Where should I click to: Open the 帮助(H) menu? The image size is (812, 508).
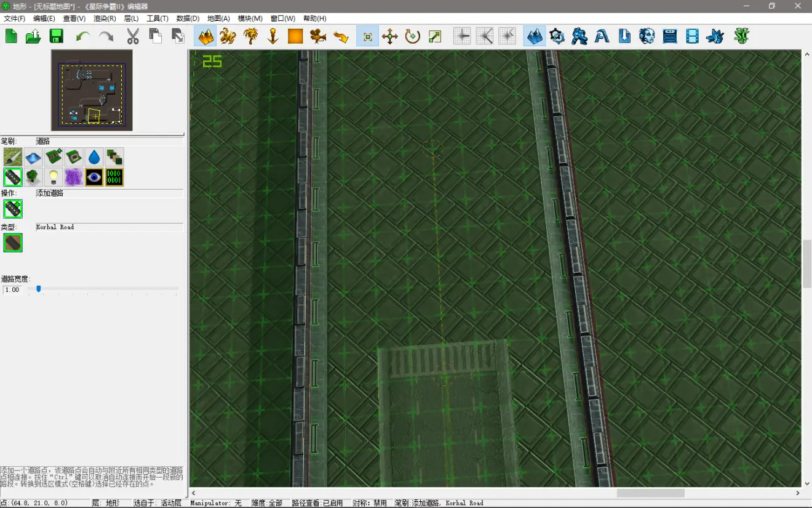[x=315, y=18]
